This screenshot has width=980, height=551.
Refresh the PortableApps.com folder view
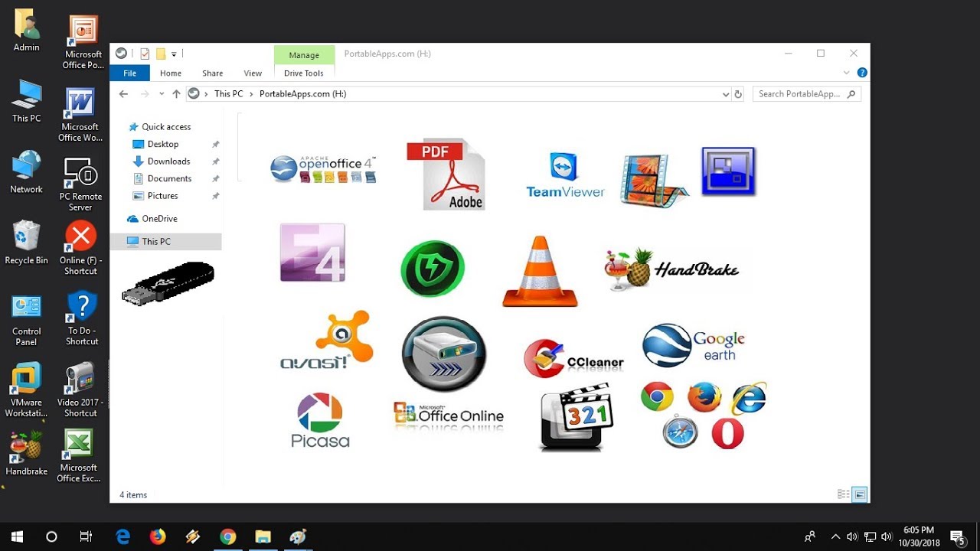[738, 94]
